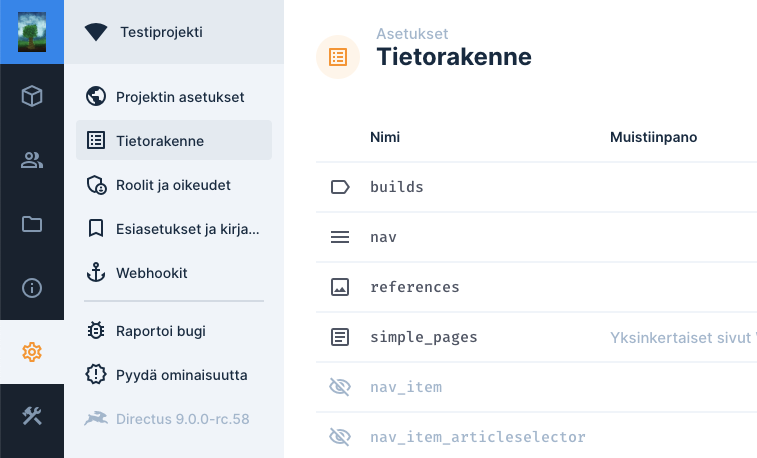Screen dimensions: 757x458
Task: Toggle visibility eye icon for nav_item_articleselector
Action: pyautogui.click(x=340, y=437)
